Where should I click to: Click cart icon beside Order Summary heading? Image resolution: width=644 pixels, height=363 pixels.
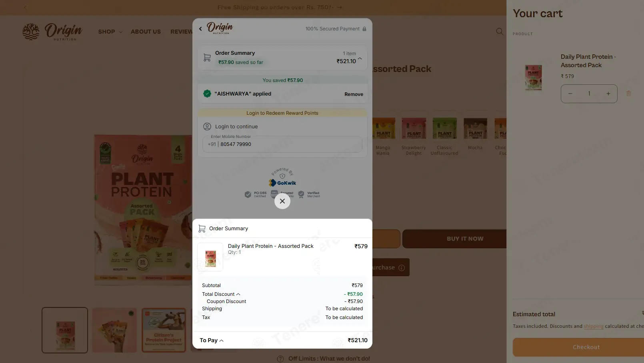point(202,229)
